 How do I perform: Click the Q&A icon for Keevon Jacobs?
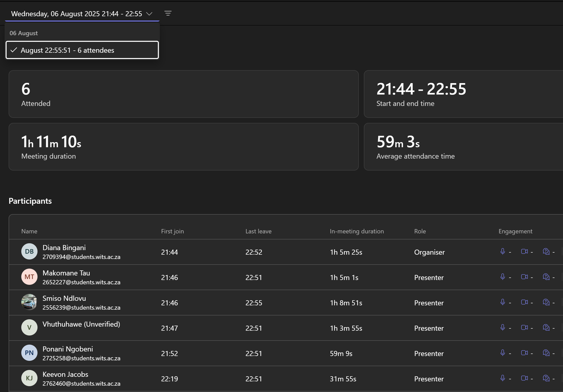pos(546,378)
